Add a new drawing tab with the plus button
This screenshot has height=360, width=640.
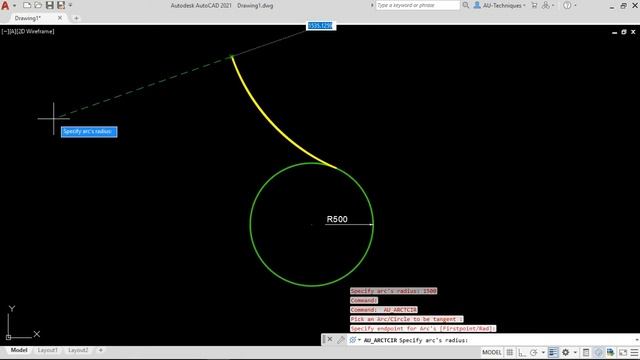click(x=76, y=18)
